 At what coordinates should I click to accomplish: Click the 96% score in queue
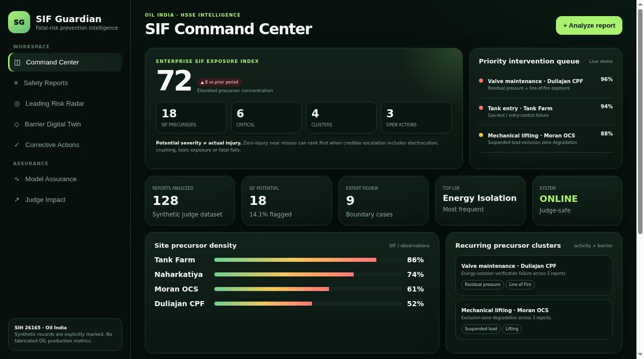[x=606, y=80]
